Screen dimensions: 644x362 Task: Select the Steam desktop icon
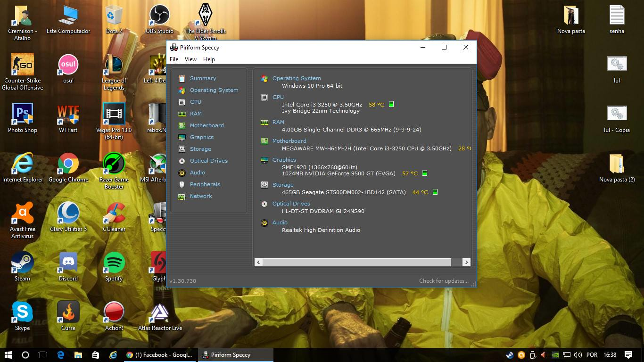(x=23, y=267)
